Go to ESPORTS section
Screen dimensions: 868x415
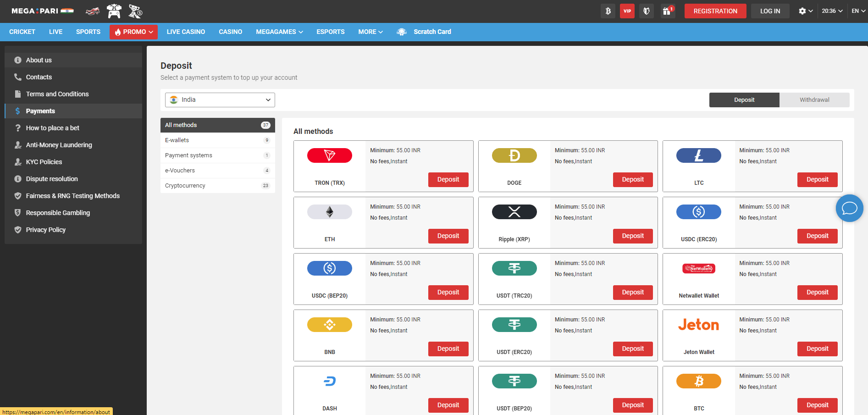tap(331, 32)
